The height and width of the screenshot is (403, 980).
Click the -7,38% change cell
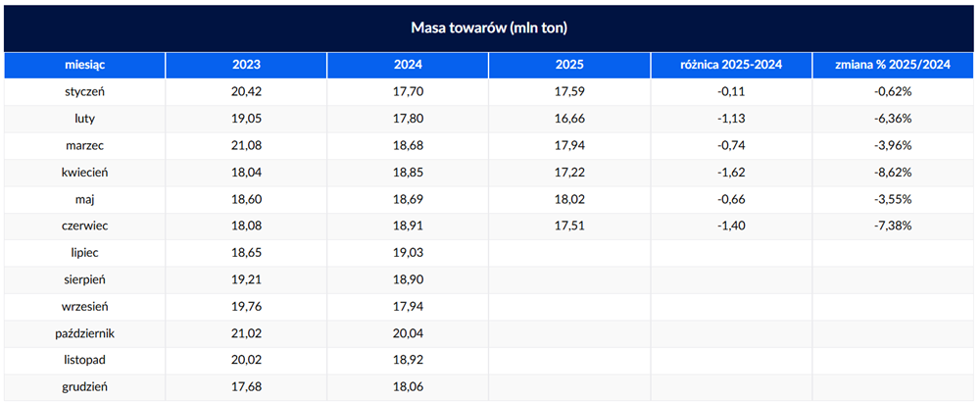pyautogui.click(x=893, y=227)
